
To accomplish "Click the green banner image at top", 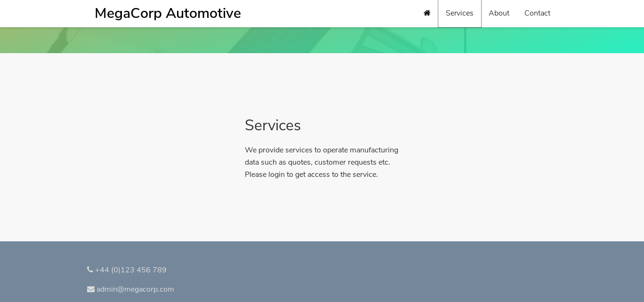I will [322, 40].
